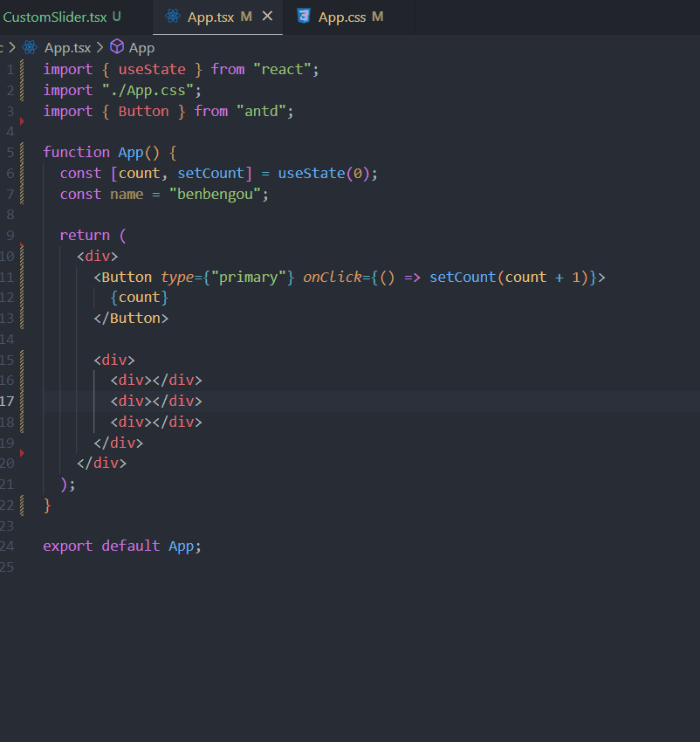Click the "react" string on line 1
Image resolution: width=700 pixels, height=742 pixels.
pos(282,70)
